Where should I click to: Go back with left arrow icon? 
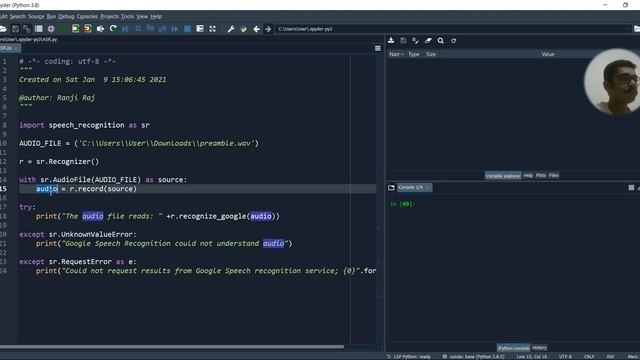pos(256,29)
